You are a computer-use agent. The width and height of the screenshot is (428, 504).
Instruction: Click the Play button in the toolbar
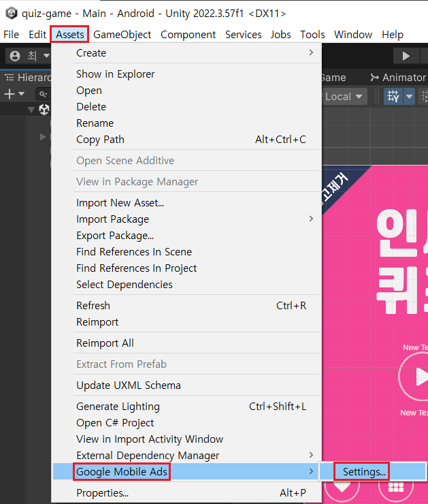pos(406,56)
